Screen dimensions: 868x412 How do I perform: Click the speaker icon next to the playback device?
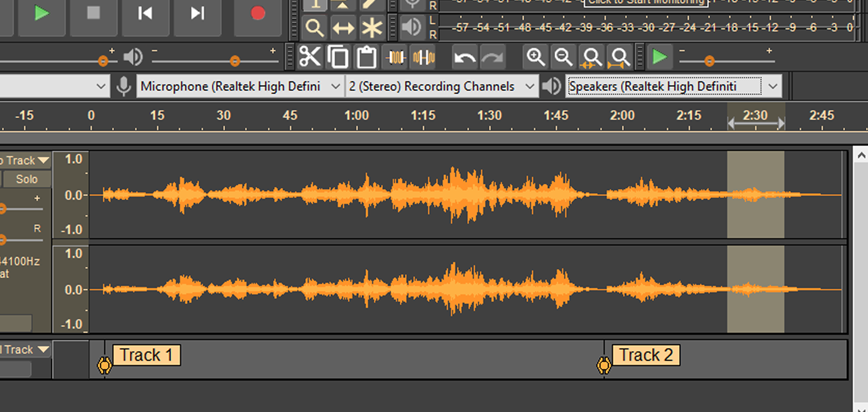pyautogui.click(x=550, y=87)
